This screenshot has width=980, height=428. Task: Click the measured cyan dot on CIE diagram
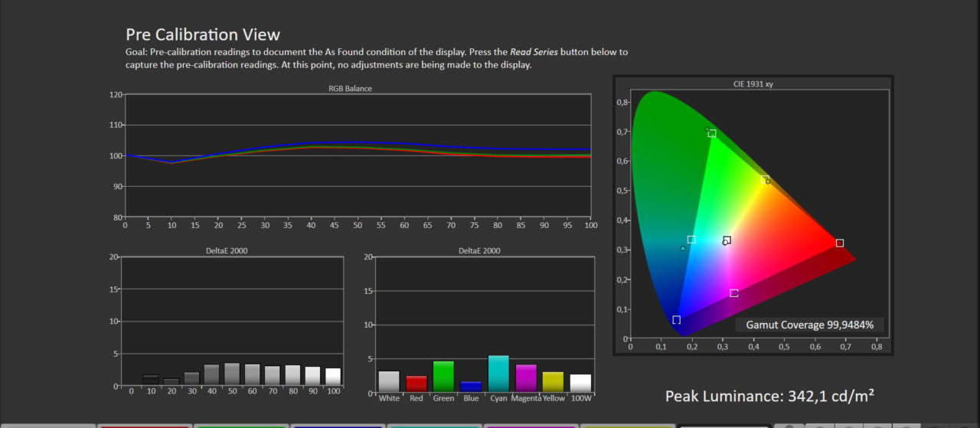coord(683,248)
